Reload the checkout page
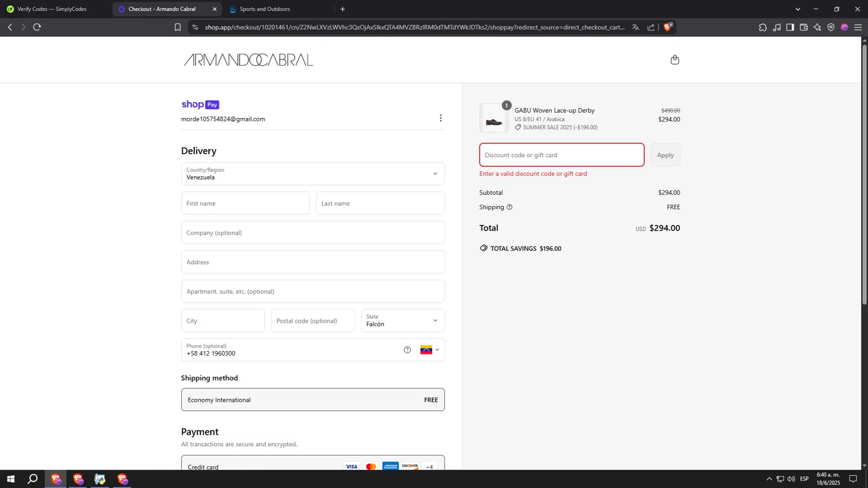 [37, 27]
